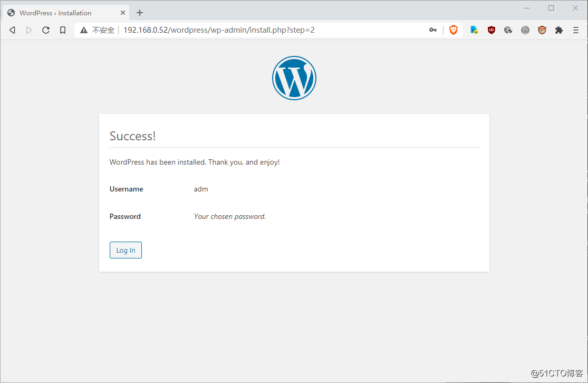The height and width of the screenshot is (383, 588).
Task: Open the extensions puzzle piece menu
Action: click(559, 30)
